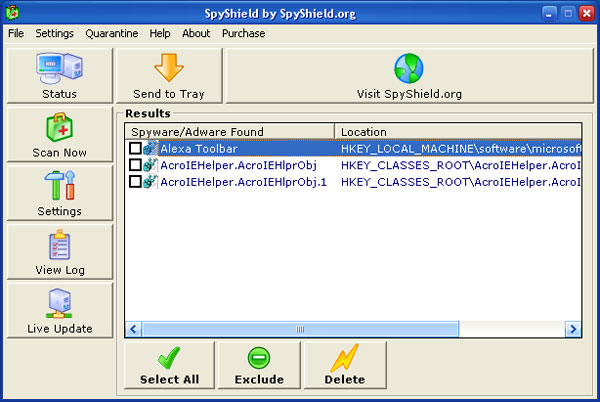Click the SpyShield app icon in title bar
Image resolution: width=600 pixels, height=402 pixels.
13,13
